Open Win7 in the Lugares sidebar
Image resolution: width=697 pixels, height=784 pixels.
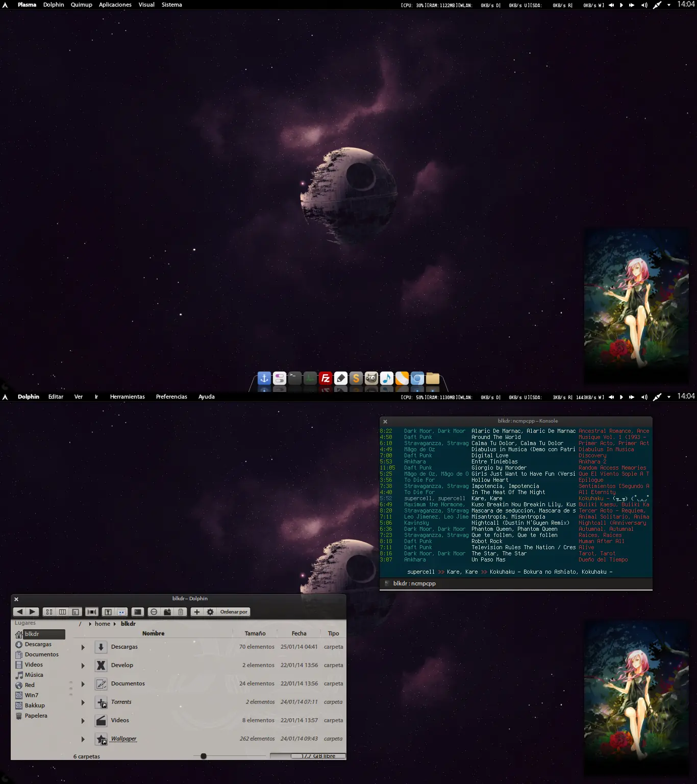[x=32, y=695]
